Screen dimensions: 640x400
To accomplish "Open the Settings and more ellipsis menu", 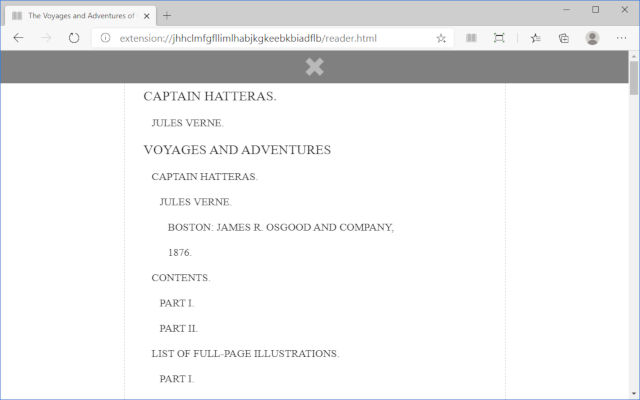I will coord(621,38).
